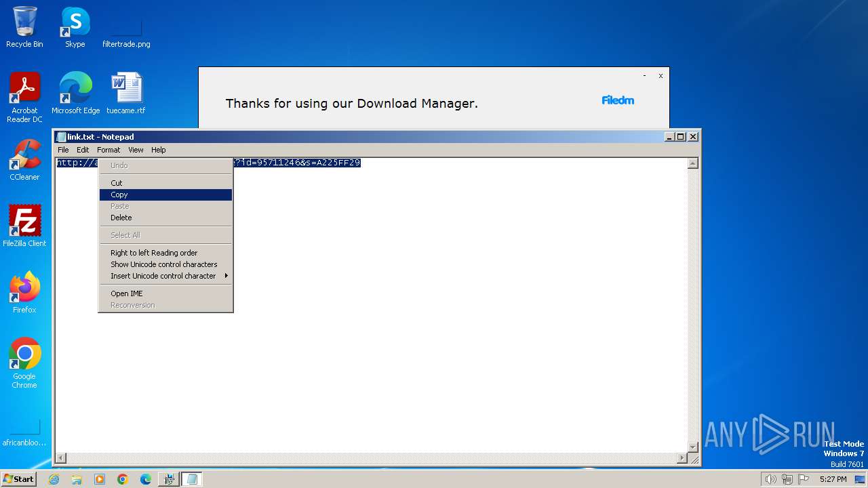The height and width of the screenshot is (488, 868).
Task: Open Edge from the taskbar
Action: (146, 479)
